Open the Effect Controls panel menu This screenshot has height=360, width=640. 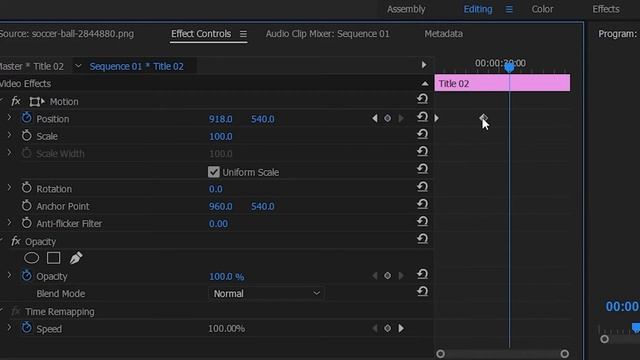tap(243, 34)
